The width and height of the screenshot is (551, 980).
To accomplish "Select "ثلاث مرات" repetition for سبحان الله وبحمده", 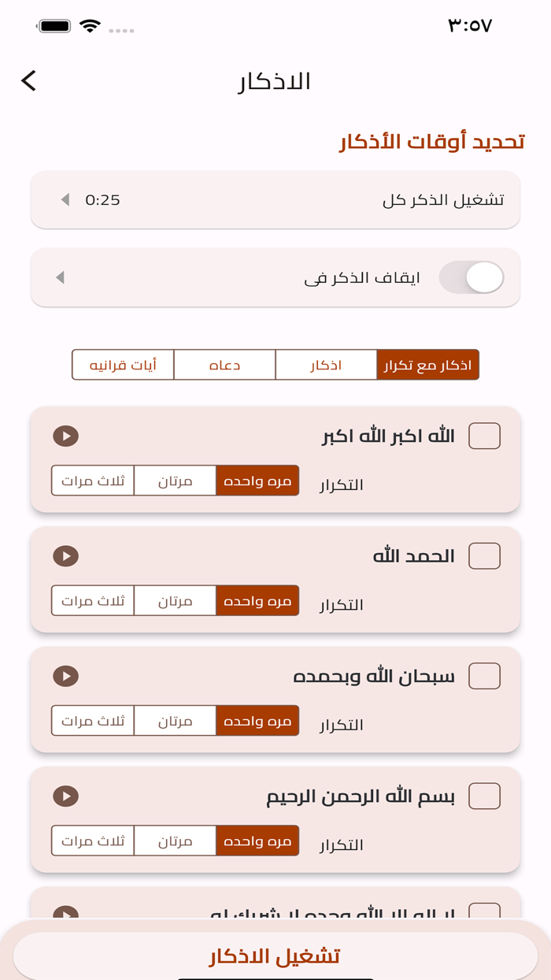I will [x=93, y=720].
